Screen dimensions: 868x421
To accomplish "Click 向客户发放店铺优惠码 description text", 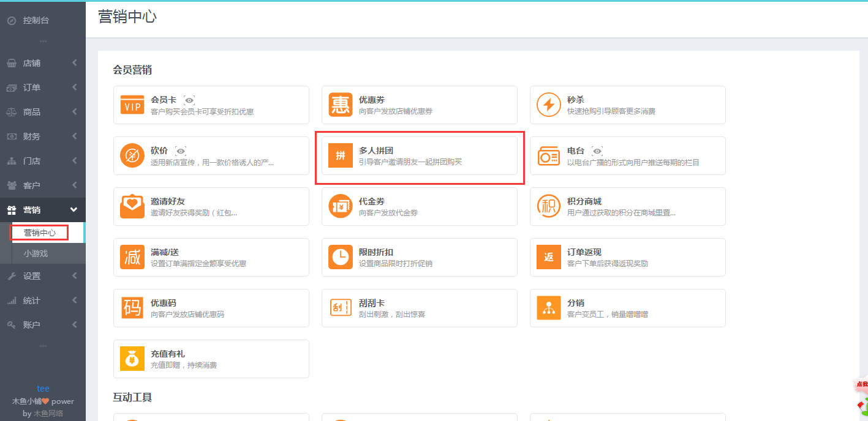I will pos(187,315).
